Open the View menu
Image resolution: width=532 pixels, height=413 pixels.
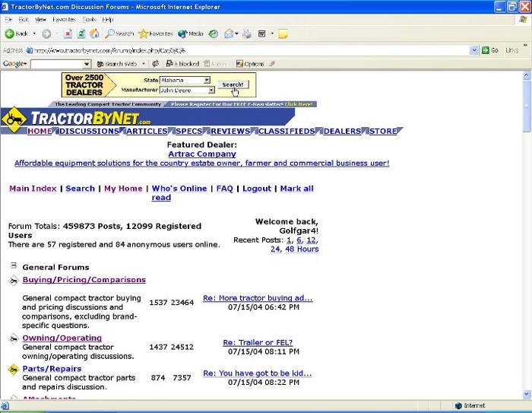[x=40, y=19]
